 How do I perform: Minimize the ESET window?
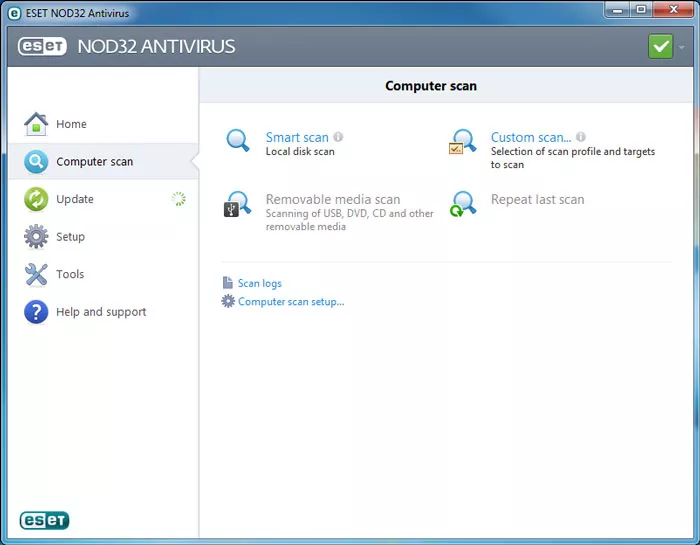click(618, 9)
